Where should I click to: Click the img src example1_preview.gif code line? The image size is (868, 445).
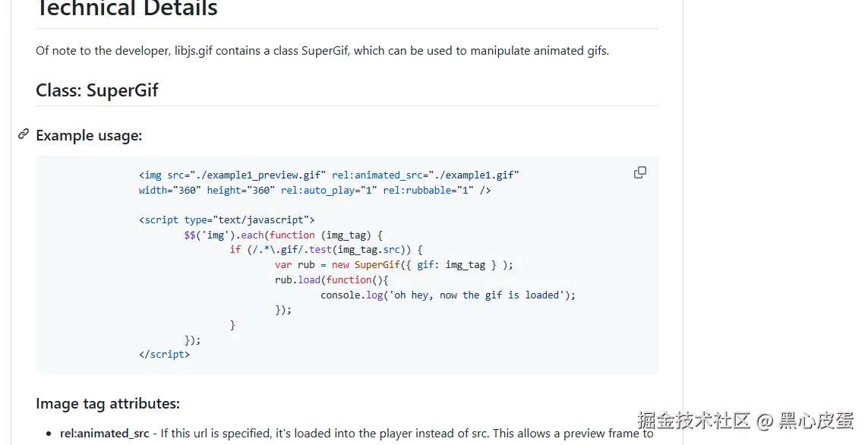click(329, 175)
